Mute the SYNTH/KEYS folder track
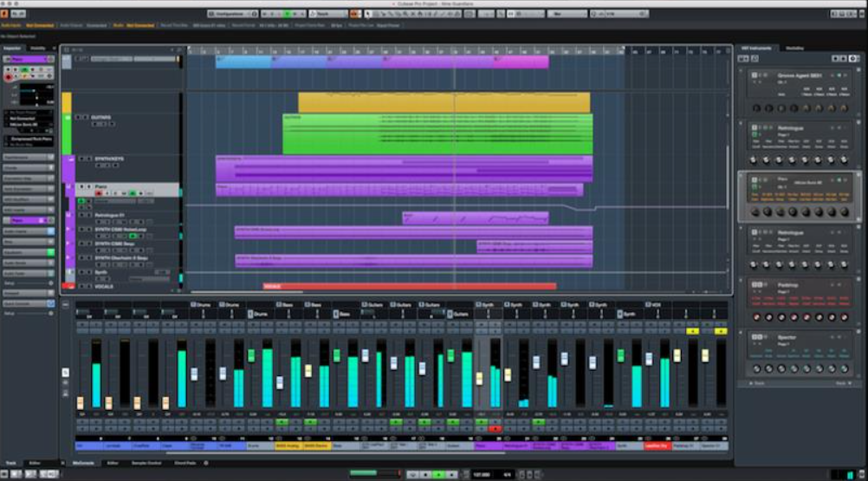 (81, 159)
